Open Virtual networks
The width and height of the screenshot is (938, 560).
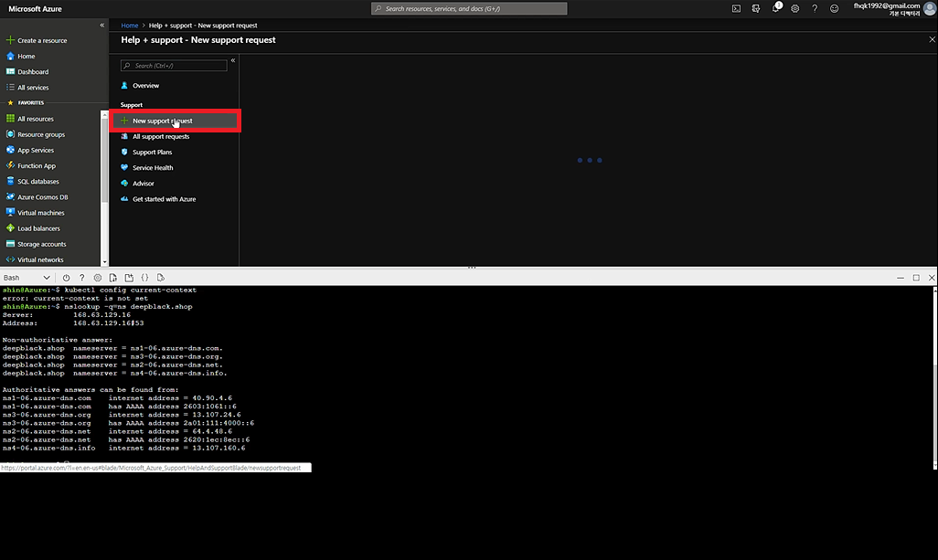point(35,259)
